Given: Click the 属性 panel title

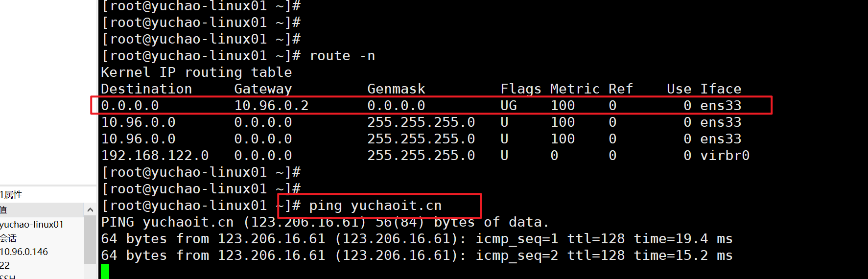Looking at the screenshot, I should [12, 195].
